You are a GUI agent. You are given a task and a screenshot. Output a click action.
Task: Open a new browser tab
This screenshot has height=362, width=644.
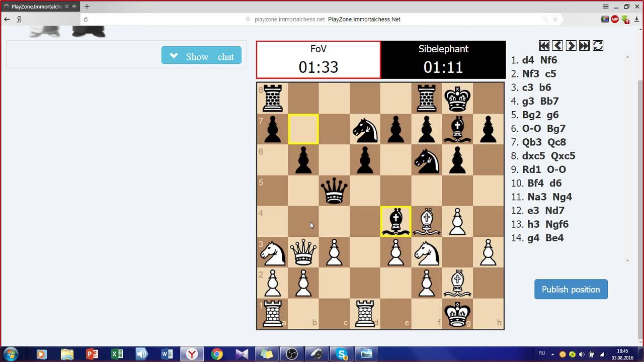pyautogui.click(x=87, y=7)
